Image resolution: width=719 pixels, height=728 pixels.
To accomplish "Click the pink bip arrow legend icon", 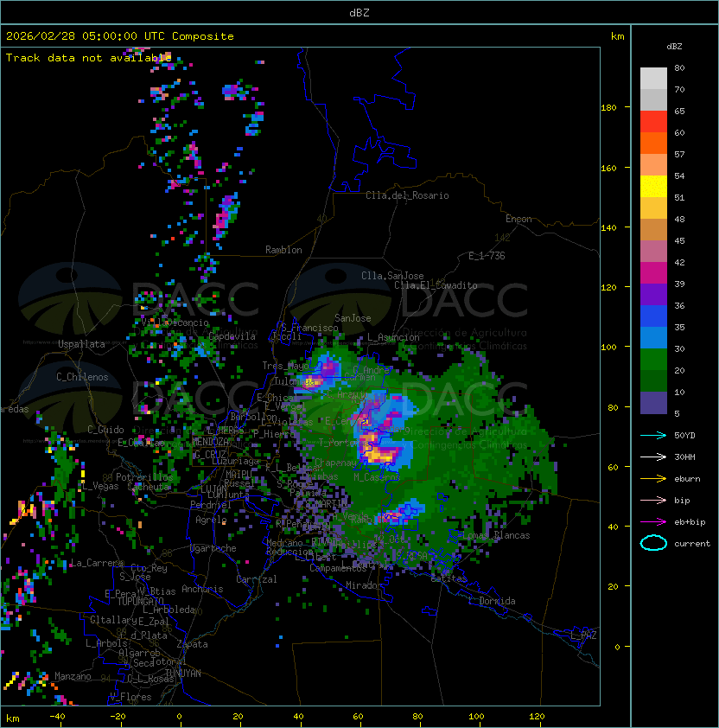I will tap(653, 500).
